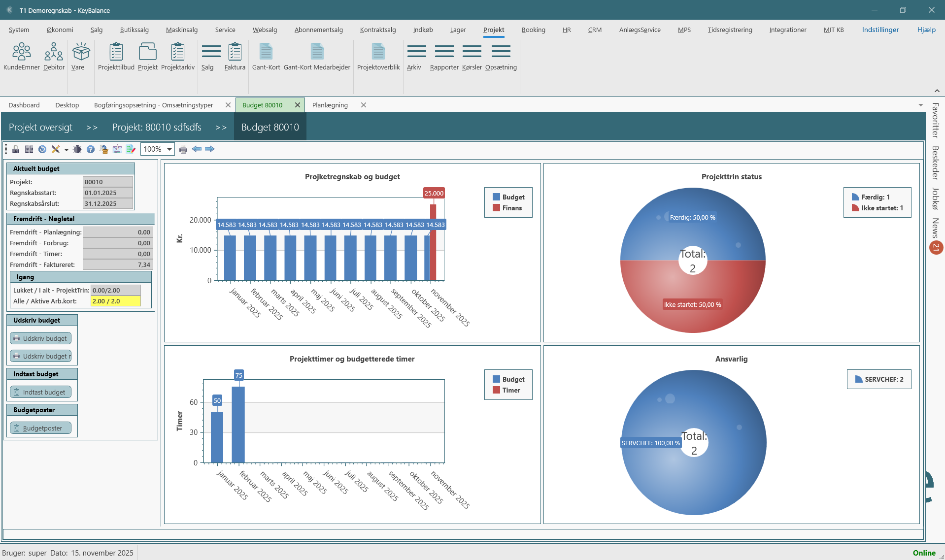945x560 pixels.
Task: Click the bug debug icon in the toolbar
Action: 77,149
